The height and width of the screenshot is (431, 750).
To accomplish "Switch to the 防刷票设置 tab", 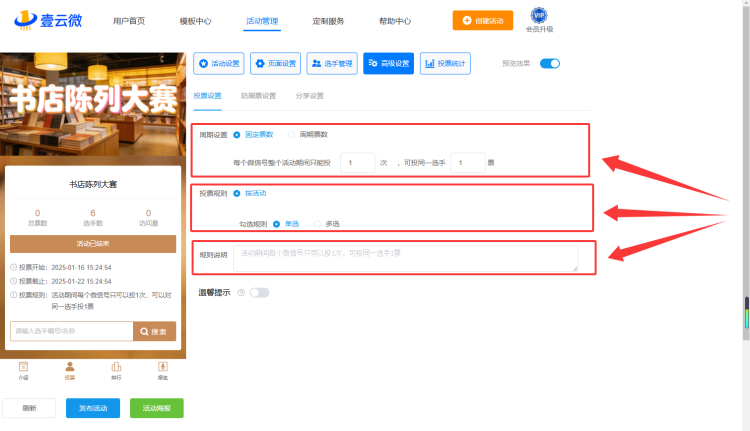I will [x=258, y=96].
